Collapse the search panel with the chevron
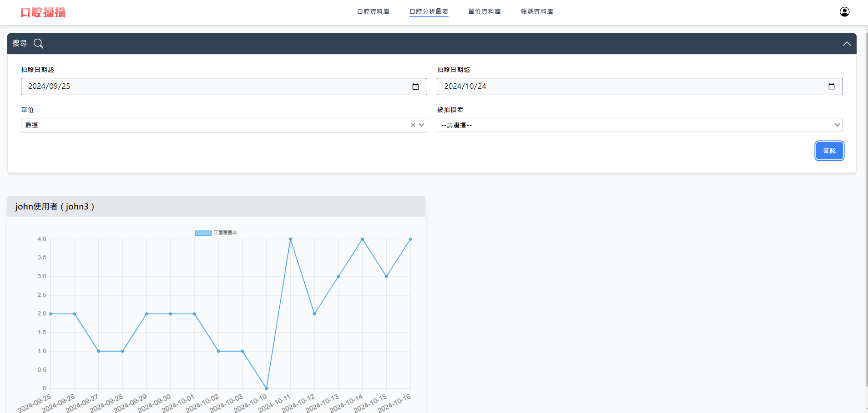Viewport: 868px width, 413px height. [846, 44]
